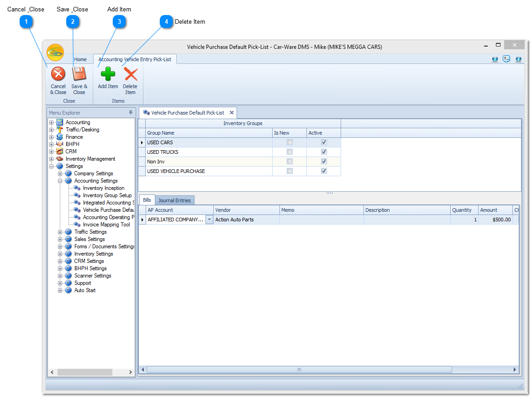The image size is (532, 398).
Task: Open Accounting Operating tree item
Action: [109, 217]
